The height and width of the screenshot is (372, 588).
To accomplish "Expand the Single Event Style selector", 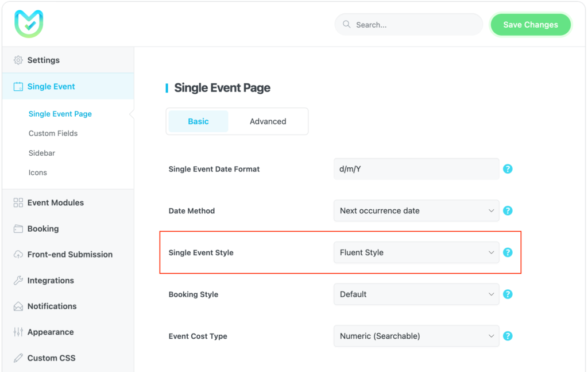I will coord(416,252).
